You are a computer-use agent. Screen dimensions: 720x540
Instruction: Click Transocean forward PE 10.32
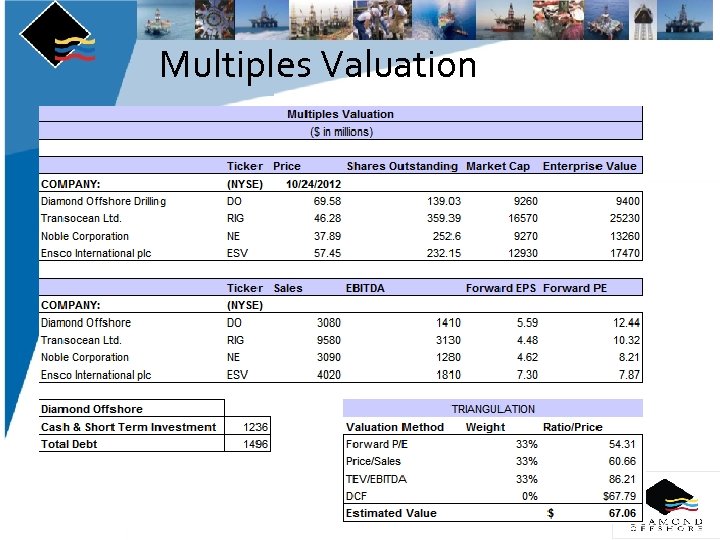[626, 340]
